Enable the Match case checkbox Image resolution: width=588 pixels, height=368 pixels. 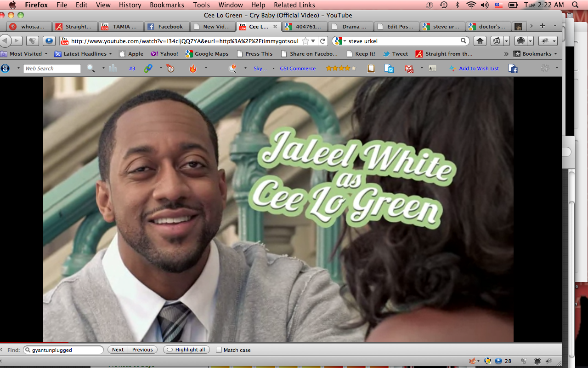click(219, 350)
